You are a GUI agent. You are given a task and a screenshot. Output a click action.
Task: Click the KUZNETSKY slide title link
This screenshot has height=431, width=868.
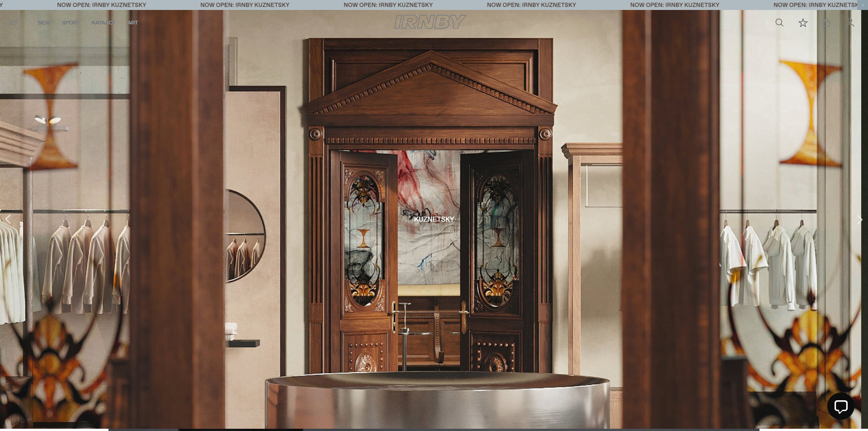click(434, 219)
